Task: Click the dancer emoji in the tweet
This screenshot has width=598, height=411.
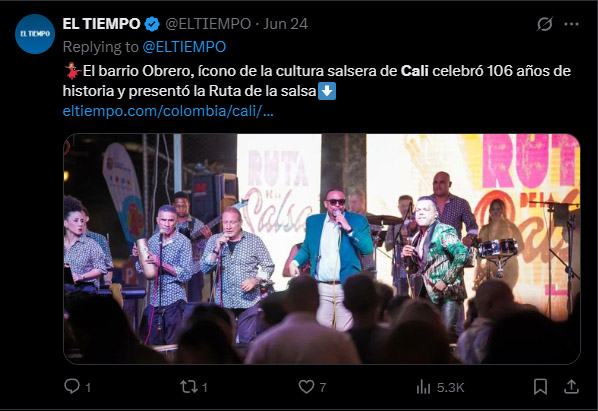Action: (72, 71)
